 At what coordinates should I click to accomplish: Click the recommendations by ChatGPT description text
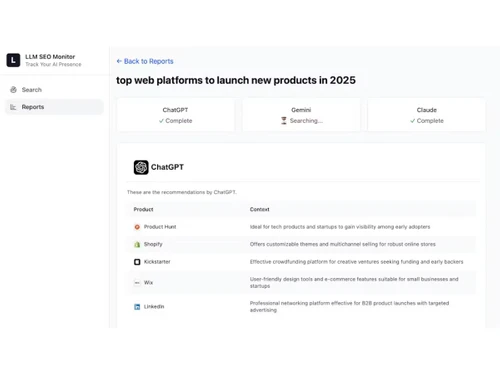point(182,192)
